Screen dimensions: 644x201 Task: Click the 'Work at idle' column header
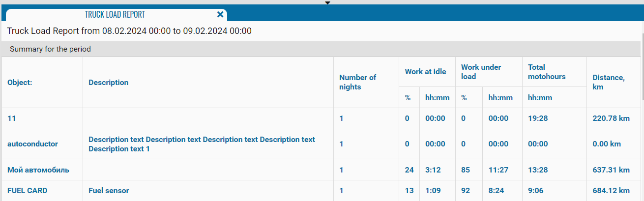pyautogui.click(x=425, y=72)
